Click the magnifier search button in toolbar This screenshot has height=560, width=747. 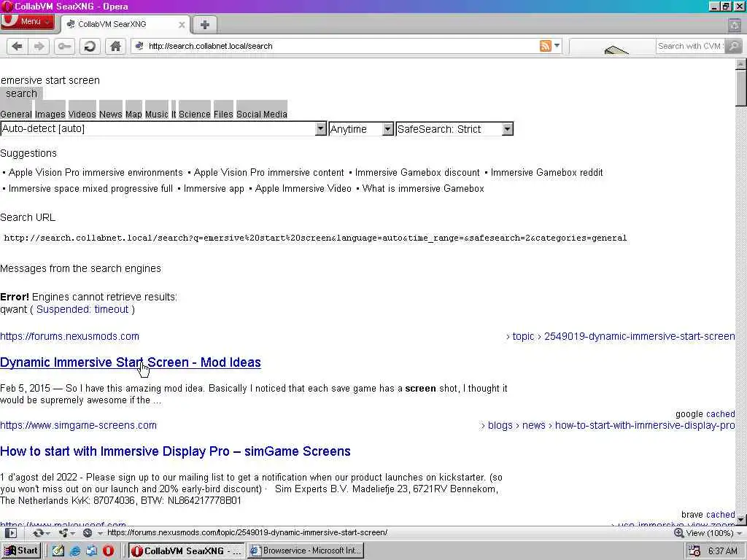pyautogui.click(x=734, y=46)
